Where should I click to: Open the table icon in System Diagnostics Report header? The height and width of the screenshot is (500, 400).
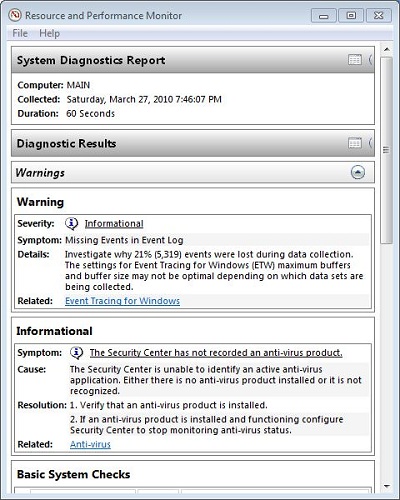tap(355, 60)
